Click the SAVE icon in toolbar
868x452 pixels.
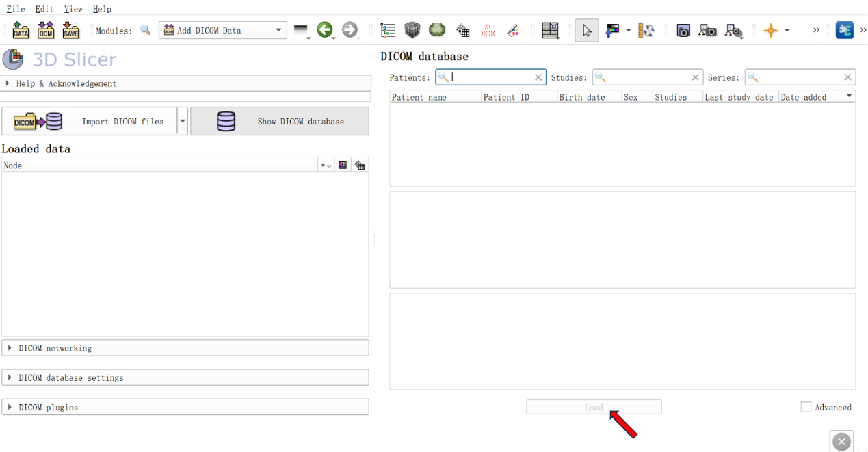[70, 30]
